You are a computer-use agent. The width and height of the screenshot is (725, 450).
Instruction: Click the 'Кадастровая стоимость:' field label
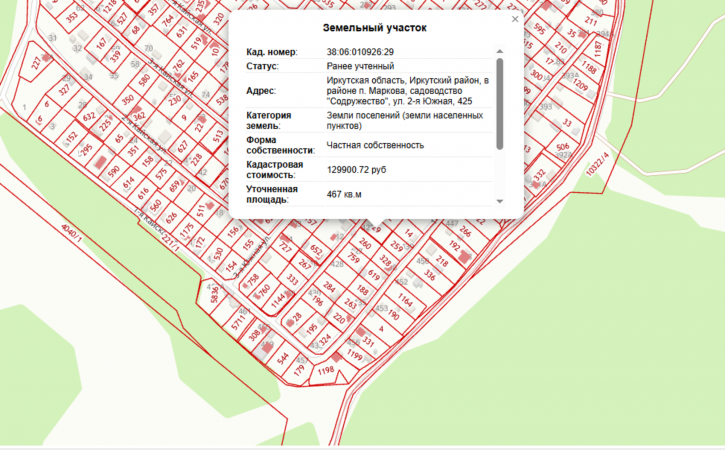[x=275, y=170]
